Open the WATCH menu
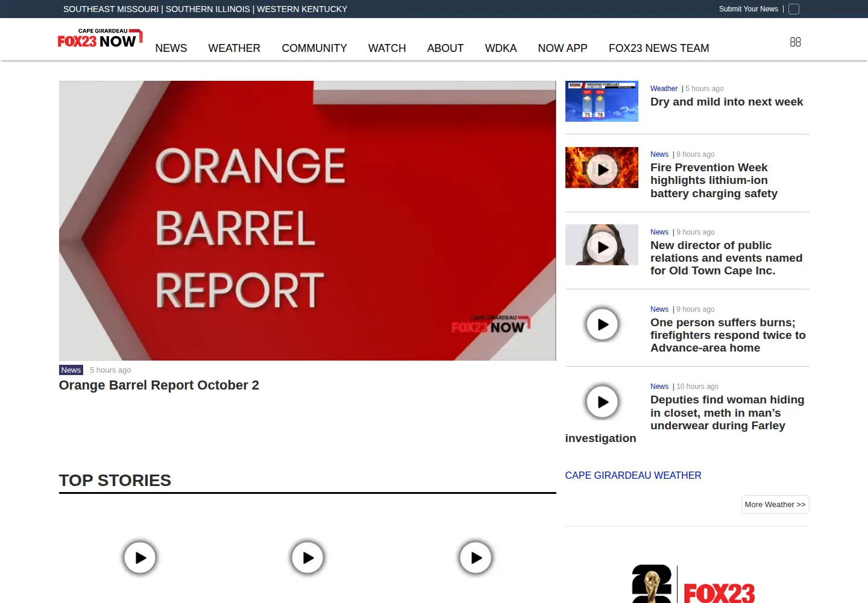The image size is (868, 603). click(x=387, y=48)
